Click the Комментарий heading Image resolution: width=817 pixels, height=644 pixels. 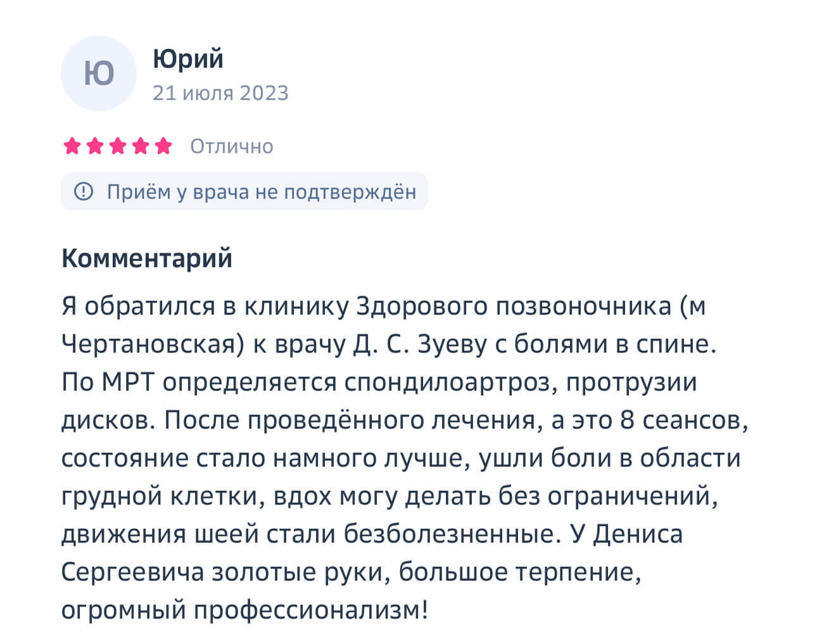tap(147, 258)
